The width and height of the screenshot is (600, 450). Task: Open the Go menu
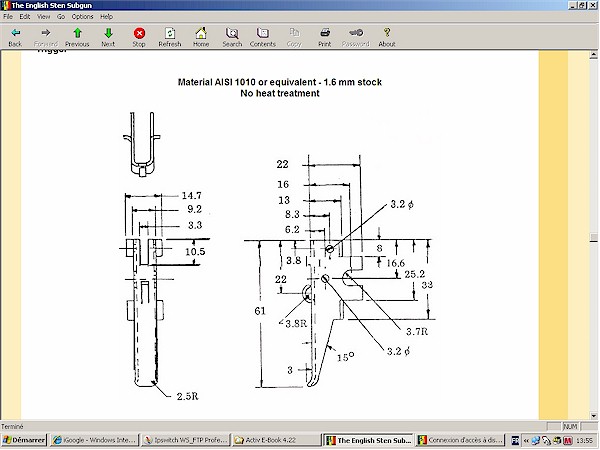(x=61, y=17)
